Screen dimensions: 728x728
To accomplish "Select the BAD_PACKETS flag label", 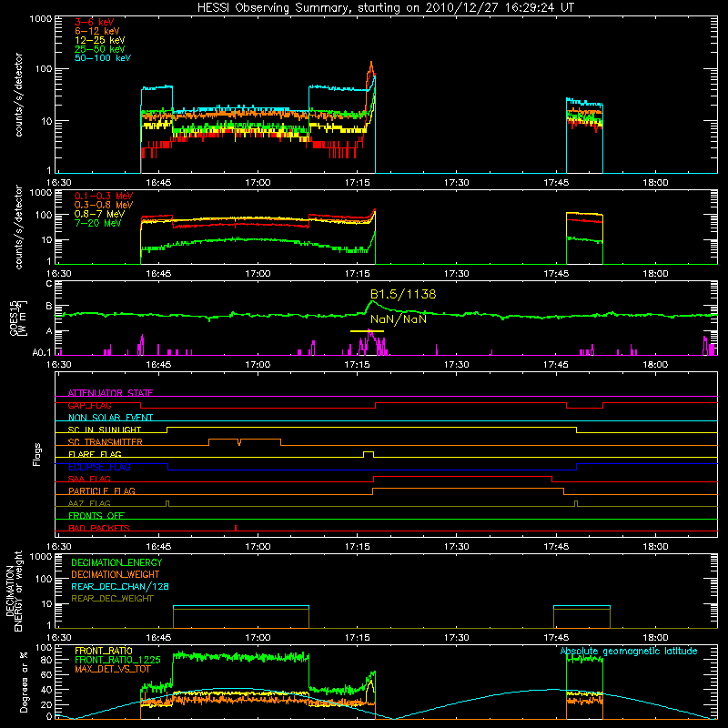I will click(x=99, y=528).
